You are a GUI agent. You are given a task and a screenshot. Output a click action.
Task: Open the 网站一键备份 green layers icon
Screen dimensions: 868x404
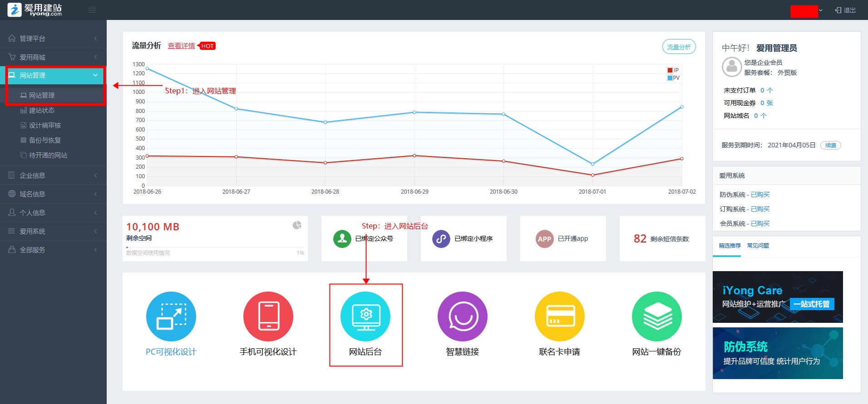pos(657,316)
